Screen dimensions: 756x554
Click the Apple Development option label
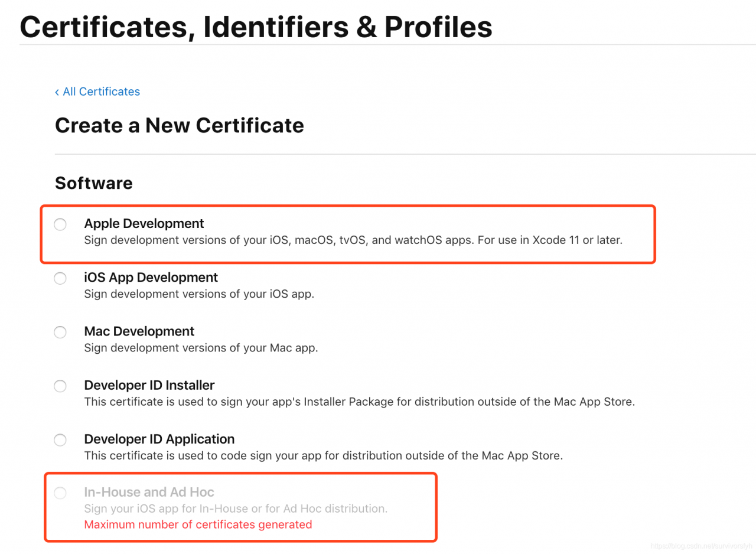pyautogui.click(x=144, y=223)
